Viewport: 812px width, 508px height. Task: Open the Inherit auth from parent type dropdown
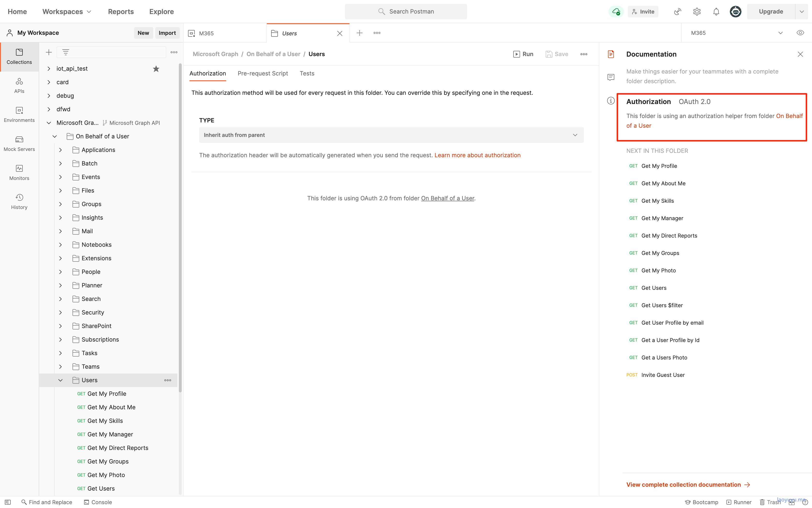391,135
